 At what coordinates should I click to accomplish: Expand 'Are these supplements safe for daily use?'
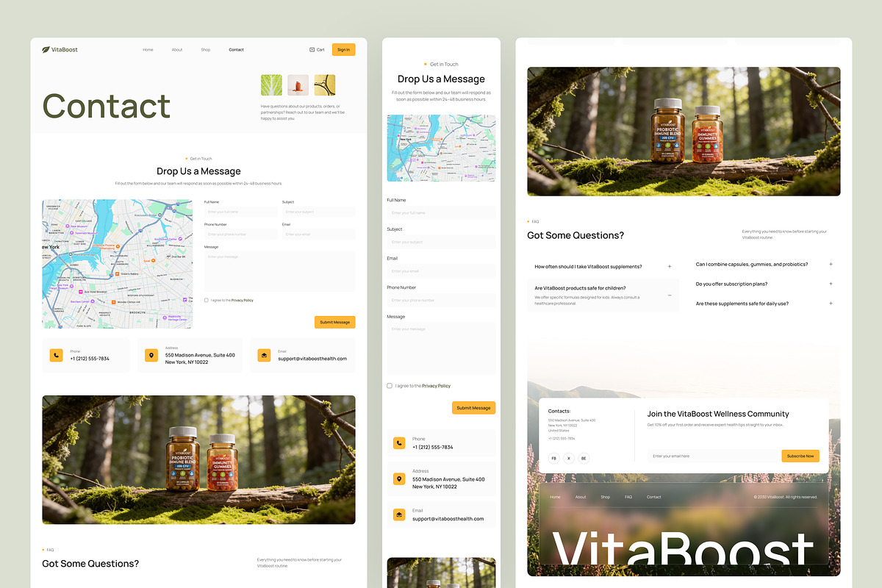[831, 304]
